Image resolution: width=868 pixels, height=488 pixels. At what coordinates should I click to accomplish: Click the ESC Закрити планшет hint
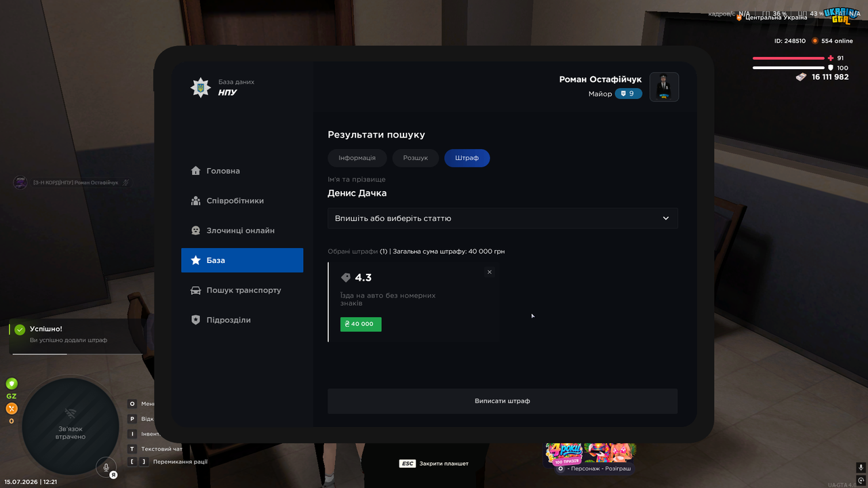click(x=434, y=464)
